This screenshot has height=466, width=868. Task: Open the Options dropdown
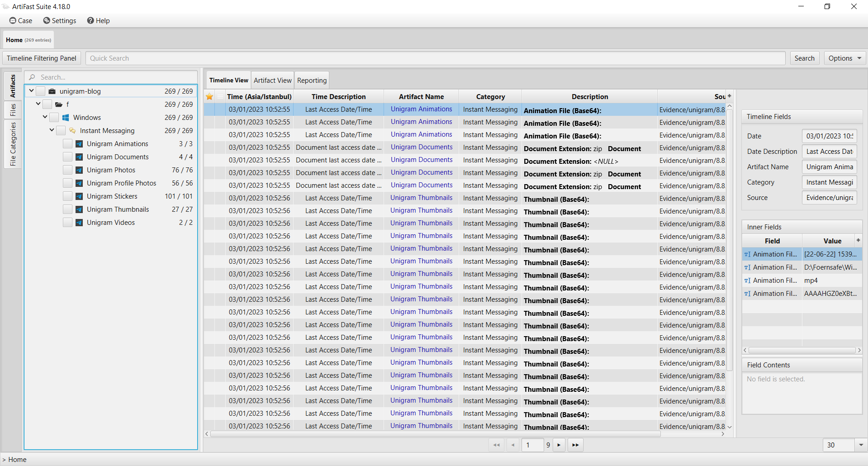(844, 58)
